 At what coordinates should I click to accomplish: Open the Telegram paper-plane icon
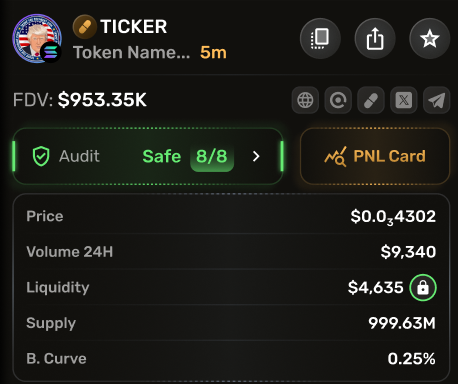(436, 100)
